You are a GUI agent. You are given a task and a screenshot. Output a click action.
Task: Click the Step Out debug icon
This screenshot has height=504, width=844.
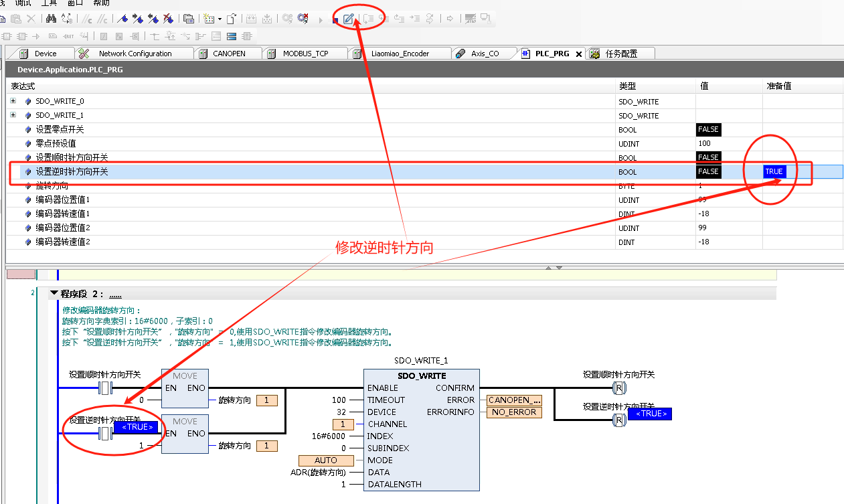pyautogui.click(x=399, y=19)
